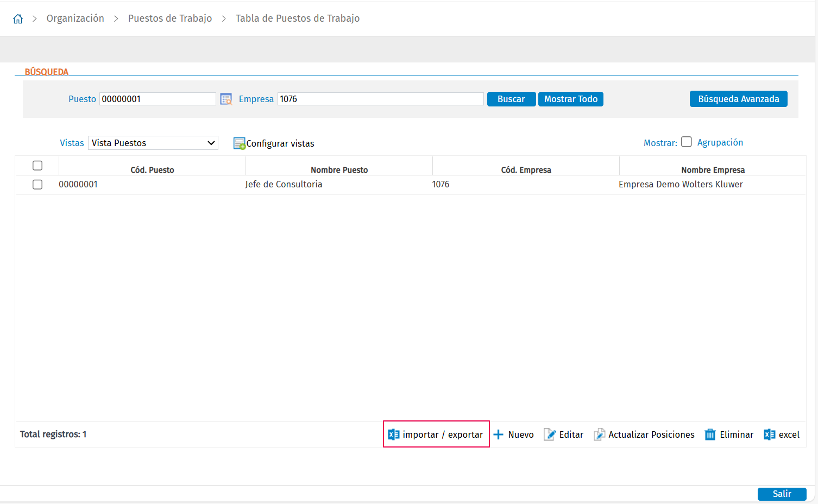Click the 1076 company code cell
Image resolution: width=818 pixels, height=504 pixels.
(x=441, y=185)
